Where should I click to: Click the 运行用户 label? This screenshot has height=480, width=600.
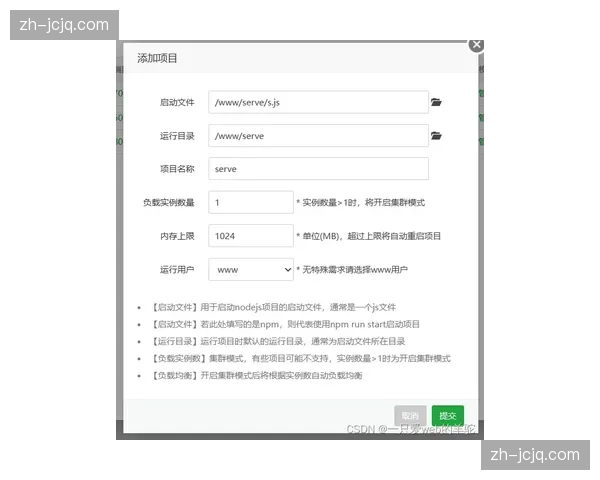pyautogui.click(x=177, y=269)
